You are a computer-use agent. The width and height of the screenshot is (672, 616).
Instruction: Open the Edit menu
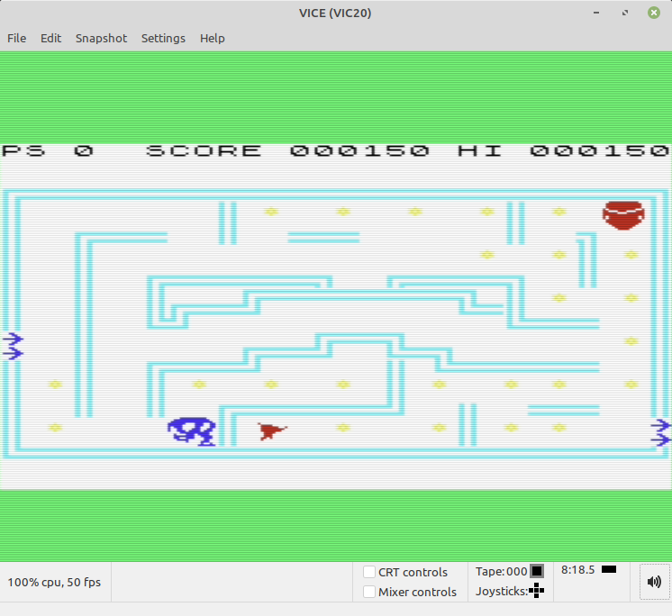[50, 38]
